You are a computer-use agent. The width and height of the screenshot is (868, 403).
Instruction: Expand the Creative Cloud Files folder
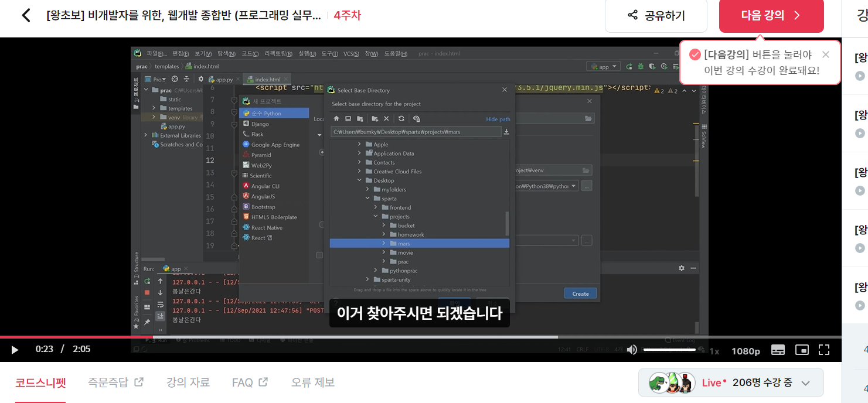click(x=359, y=172)
